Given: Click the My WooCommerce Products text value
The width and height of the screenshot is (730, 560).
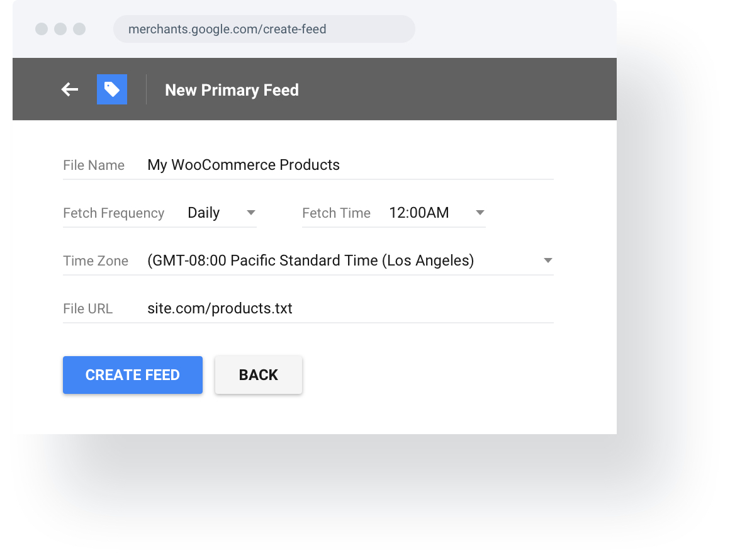Looking at the screenshot, I should 244,164.
